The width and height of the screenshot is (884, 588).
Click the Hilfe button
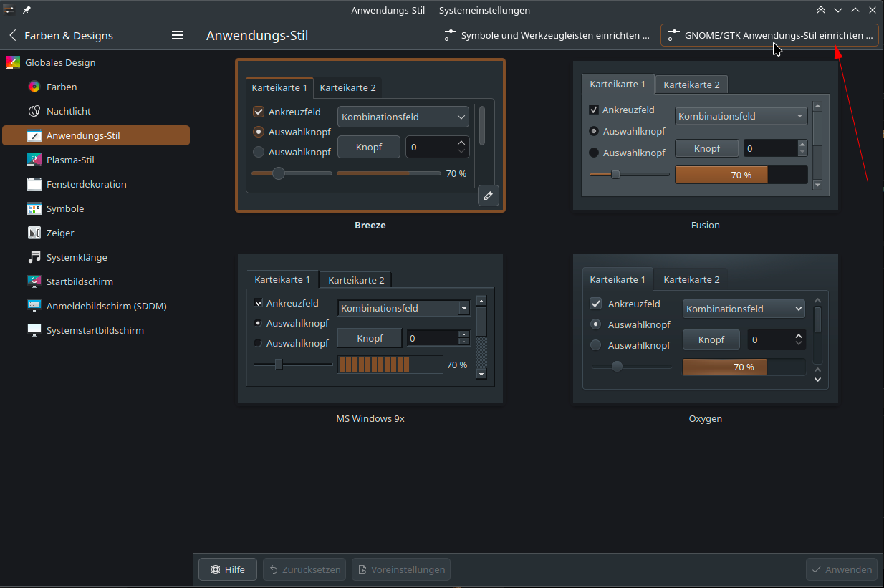pos(228,569)
